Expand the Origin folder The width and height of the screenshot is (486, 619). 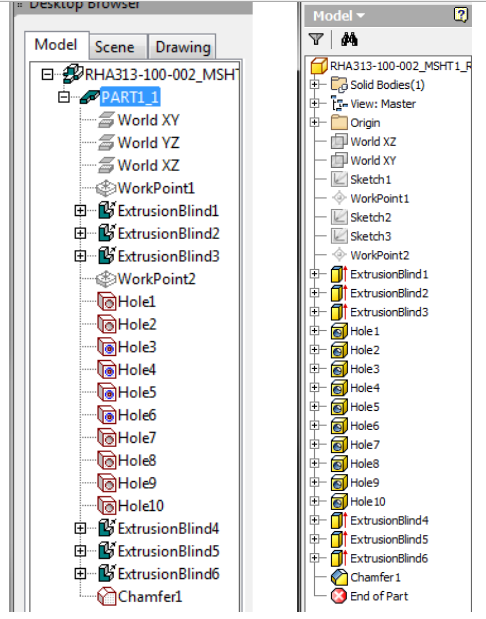coord(314,122)
